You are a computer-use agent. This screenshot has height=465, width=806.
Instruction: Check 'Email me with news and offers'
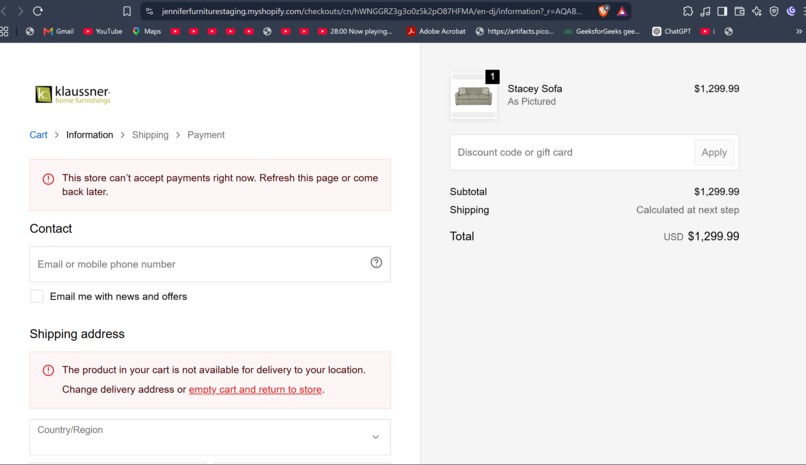[36, 296]
